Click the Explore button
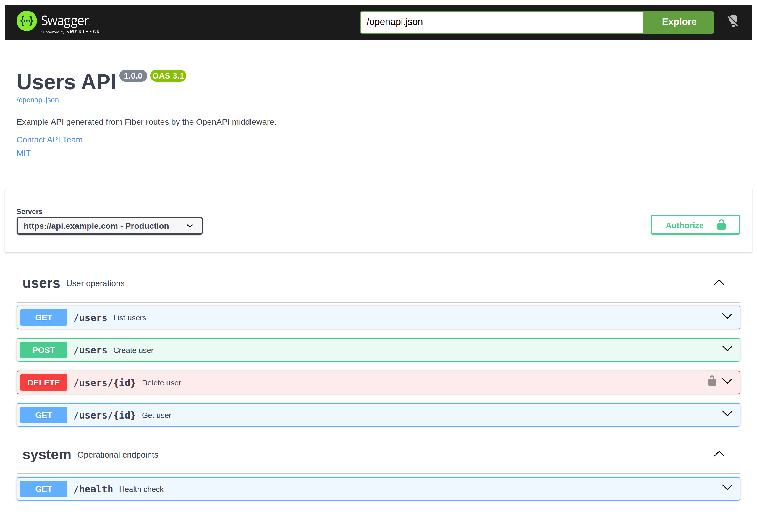Screen dimensions: 757x532 [x=679, y=22]
